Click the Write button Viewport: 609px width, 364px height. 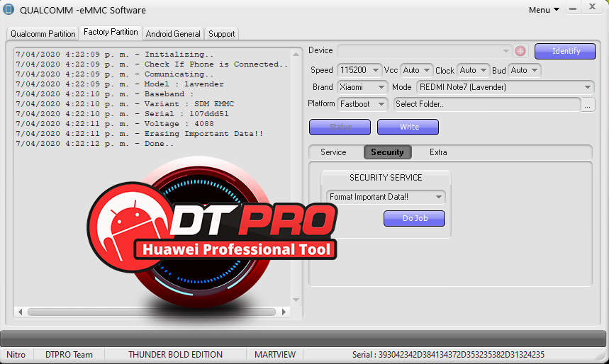coord(408,127)
